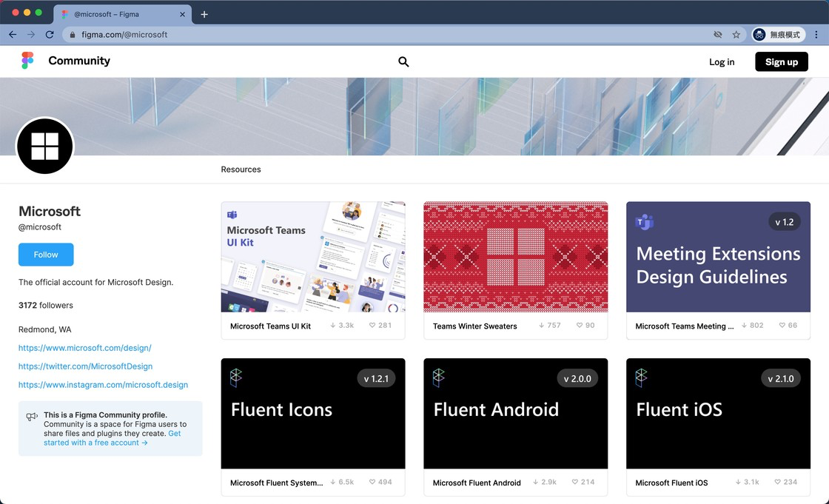
Task: Open the search magnifier icon
Action: (x=403, y=62)
